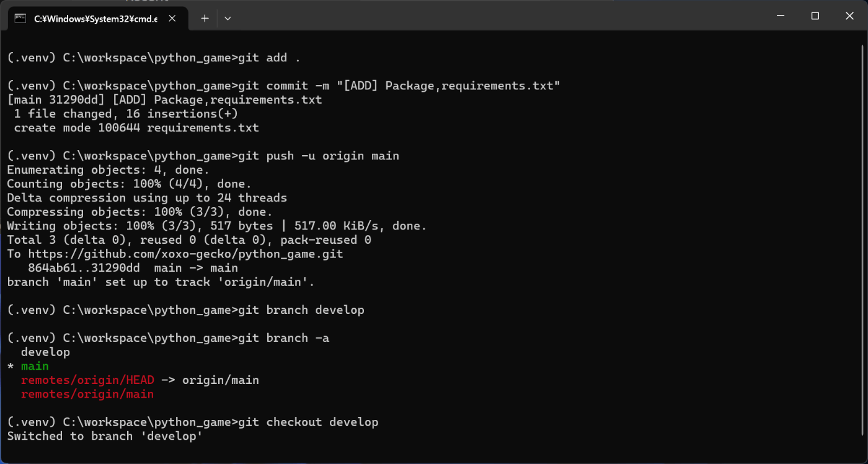The height and width of the screenshot is (464, 868).
Task: Click the "Switched to branch 'develop'" output line
Action: pyautogui.click(x=105, y=436)
